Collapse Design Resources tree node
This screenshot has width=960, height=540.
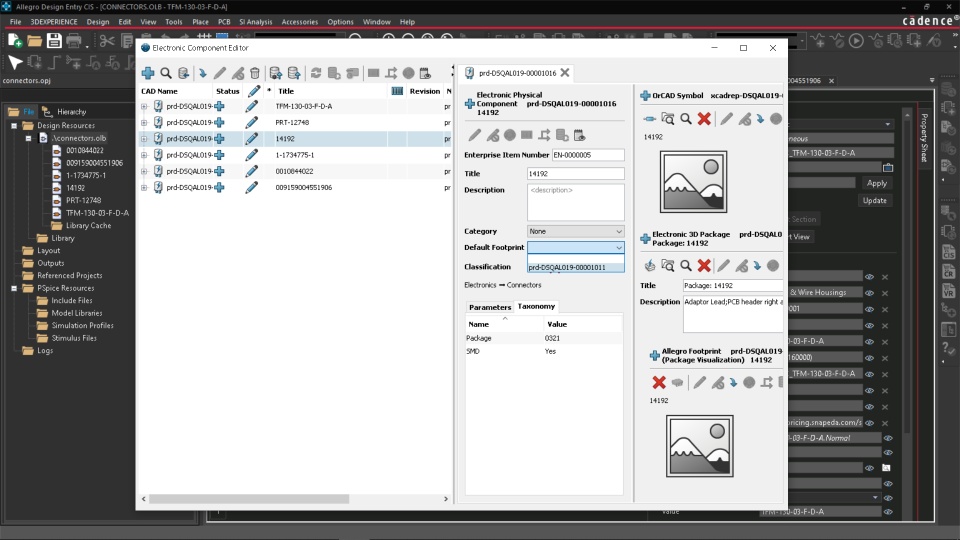tap(14, 126)
